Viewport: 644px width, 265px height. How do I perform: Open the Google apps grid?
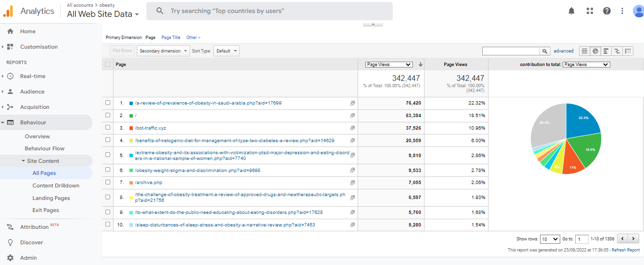[x=590, y=11]
